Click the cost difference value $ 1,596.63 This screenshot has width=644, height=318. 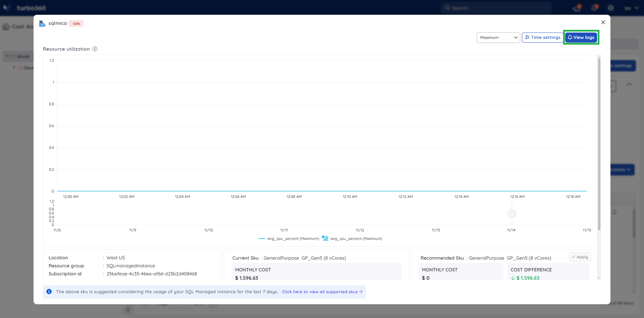point(528,278)
